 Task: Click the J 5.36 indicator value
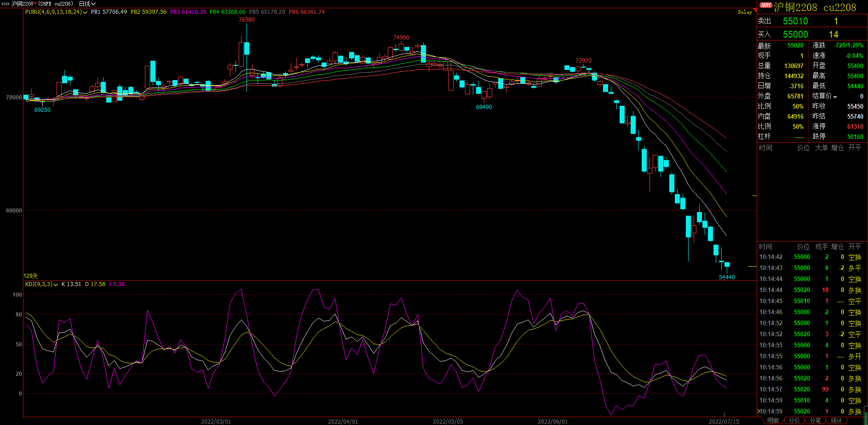coord(117,284)
